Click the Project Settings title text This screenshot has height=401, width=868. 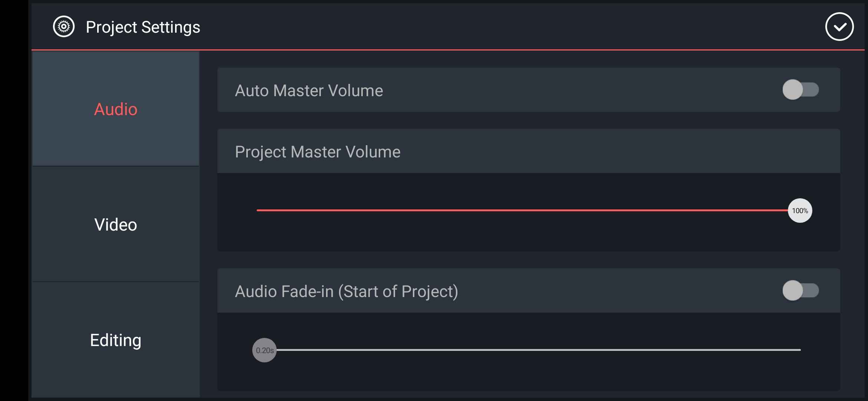143,27
